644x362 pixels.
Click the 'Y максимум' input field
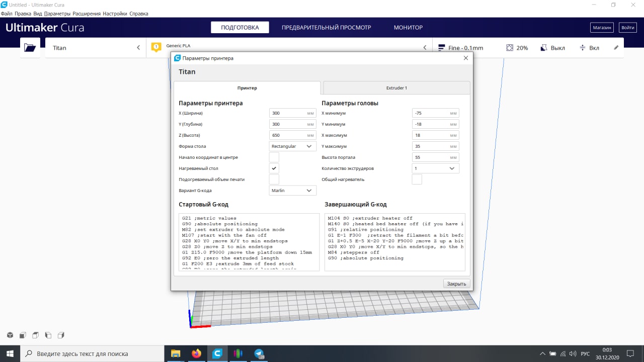coord(436,146)
